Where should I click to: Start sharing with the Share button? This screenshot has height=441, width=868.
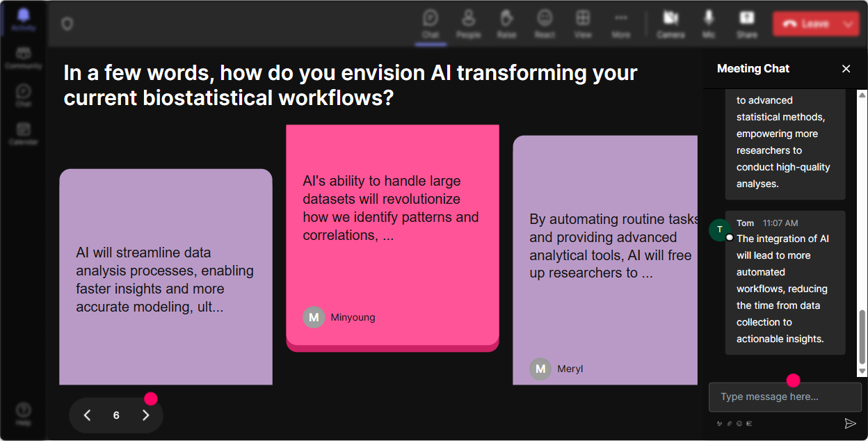(747, 24)
